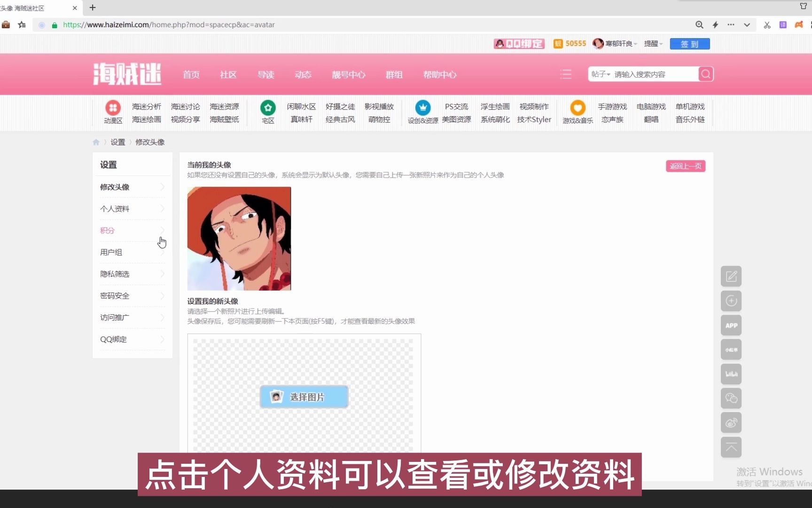Click the orange 游戏&音乐 heart icon
812x508 pixels.
click(578, 108)
